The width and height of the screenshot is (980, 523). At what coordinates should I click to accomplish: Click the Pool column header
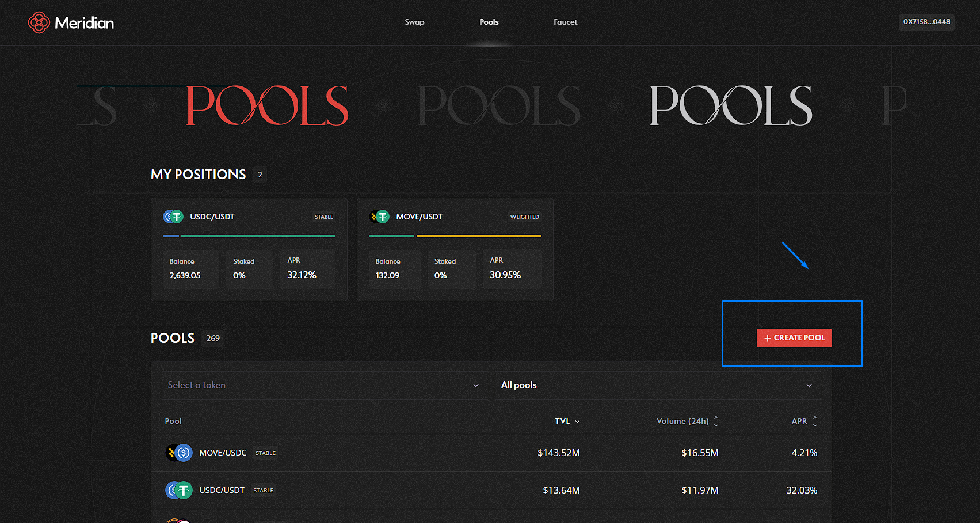click(x=173, y=421)
